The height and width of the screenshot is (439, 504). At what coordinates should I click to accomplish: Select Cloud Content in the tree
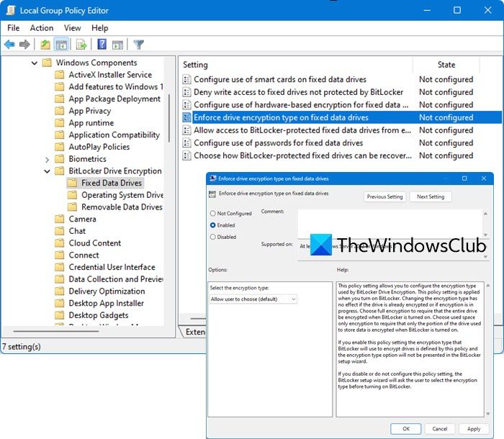pos(95,243)
